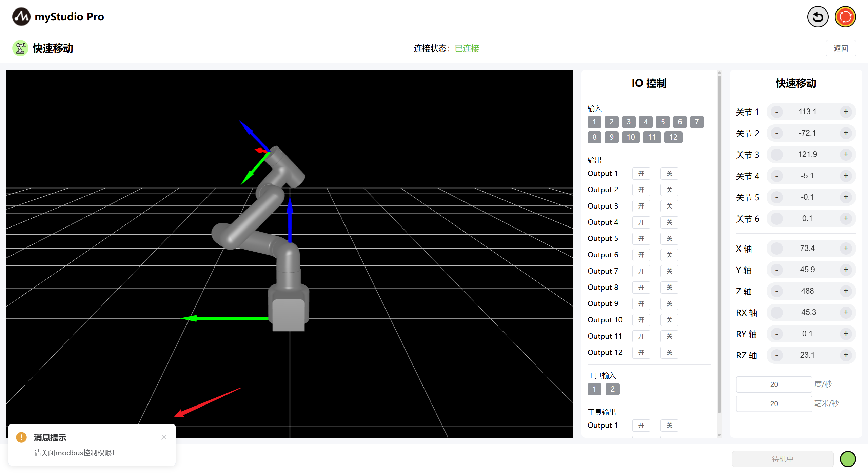868x474 pixels.
Task: Click the undo arrow icon at top right
Action: (x=817, y=17)
